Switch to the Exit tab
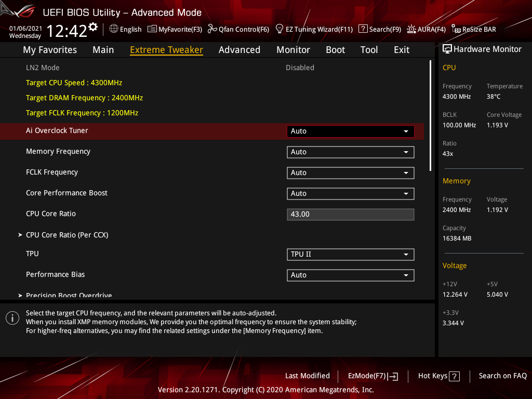This screenshot has height=399, width=532. pos(402,50)
